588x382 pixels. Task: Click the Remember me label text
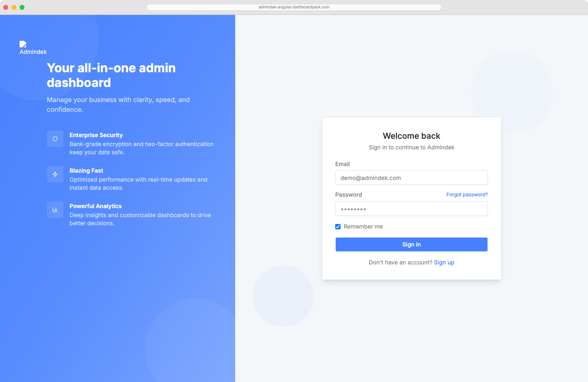pos(363,226)
